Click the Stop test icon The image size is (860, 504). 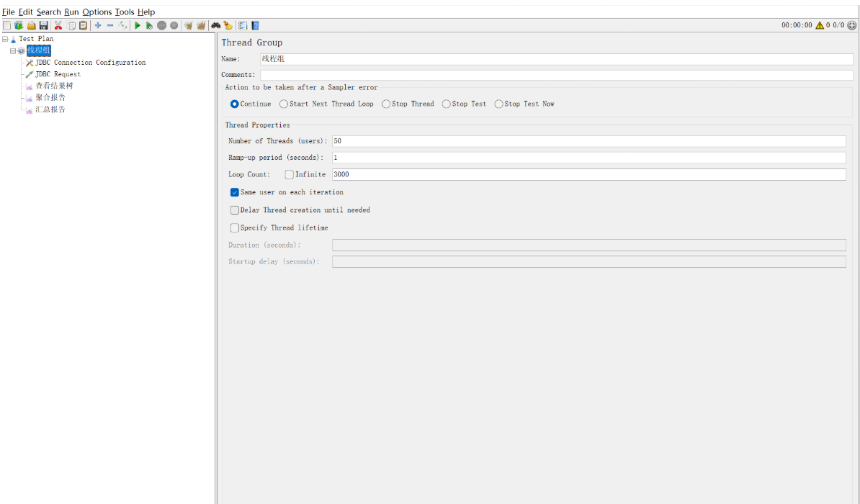162,25
